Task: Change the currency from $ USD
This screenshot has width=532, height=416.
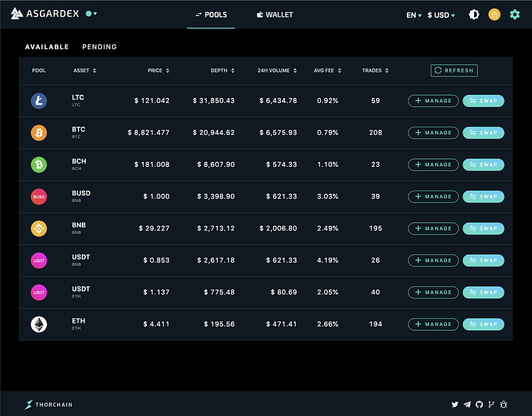Action: (441, 15)
